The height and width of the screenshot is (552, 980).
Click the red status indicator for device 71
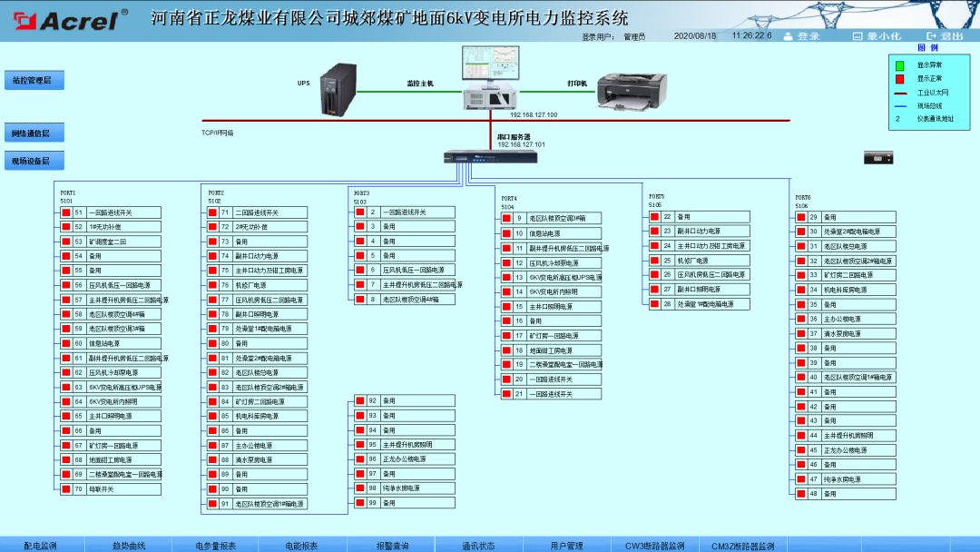tap(212, 212)
